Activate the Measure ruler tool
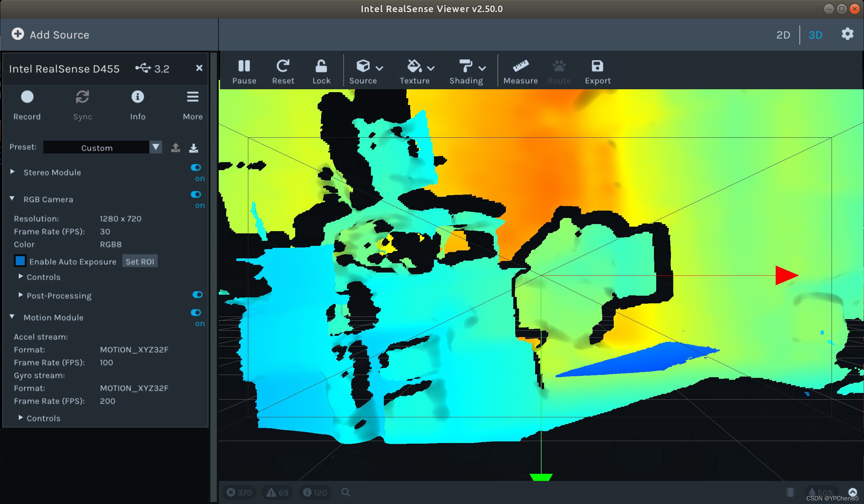 tap(520, 66)
